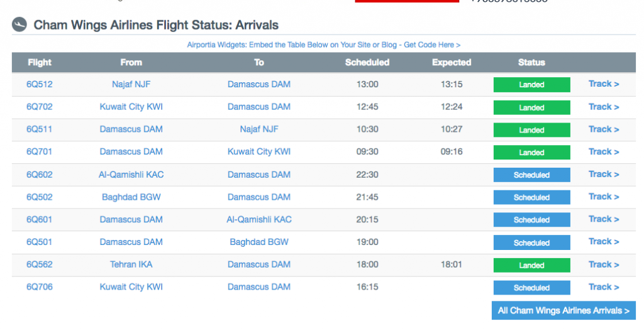This screenshot has width=644, height=331.
Task: Track flight 6Q706 from Kuwait City
Action: pos(604,287)
